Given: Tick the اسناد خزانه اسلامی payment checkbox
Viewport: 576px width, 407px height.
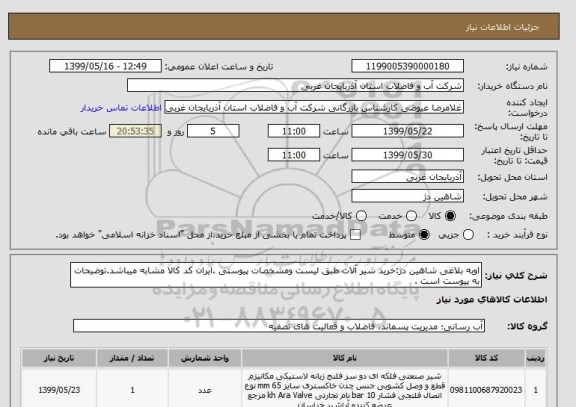Looking at the screenshot, I should (x=355, y=235).
